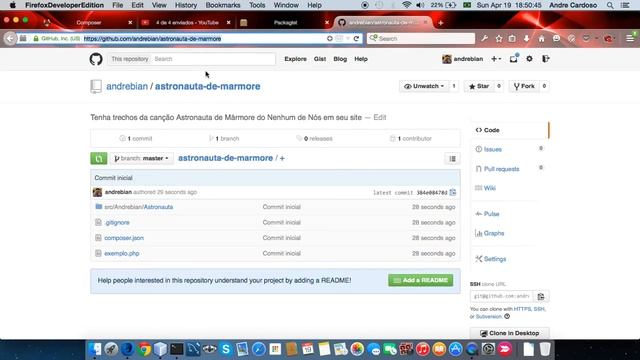This screenshot has height=360, width=640.
Task: Open Pull requests in sidebar
Action: coord(502,169)
